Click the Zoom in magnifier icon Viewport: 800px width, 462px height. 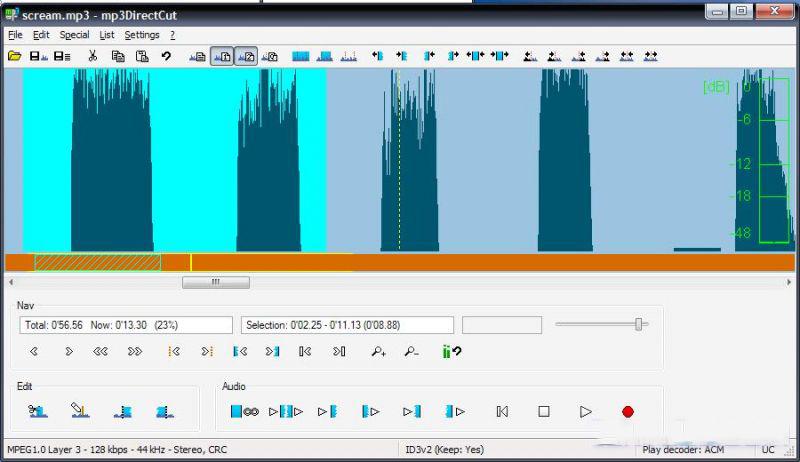[378, 351]
